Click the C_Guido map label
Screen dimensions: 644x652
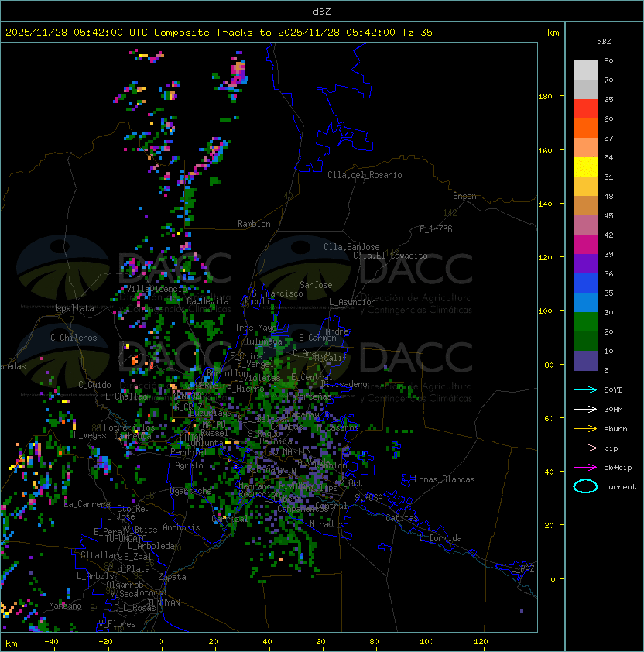[94, 385]
